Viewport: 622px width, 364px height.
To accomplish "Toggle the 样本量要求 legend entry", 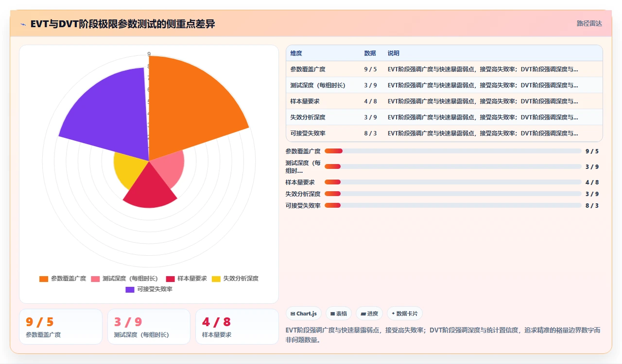I will [x=186, y=279].
